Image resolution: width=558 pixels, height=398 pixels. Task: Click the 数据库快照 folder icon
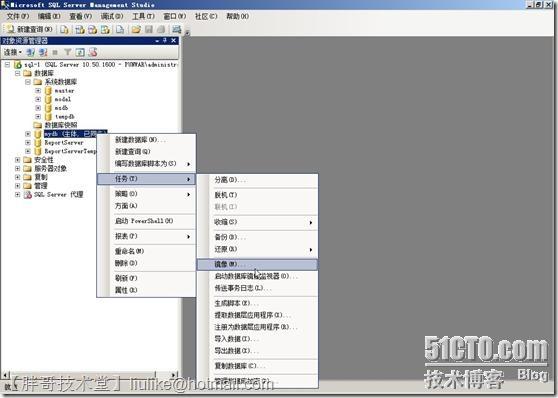38,125
